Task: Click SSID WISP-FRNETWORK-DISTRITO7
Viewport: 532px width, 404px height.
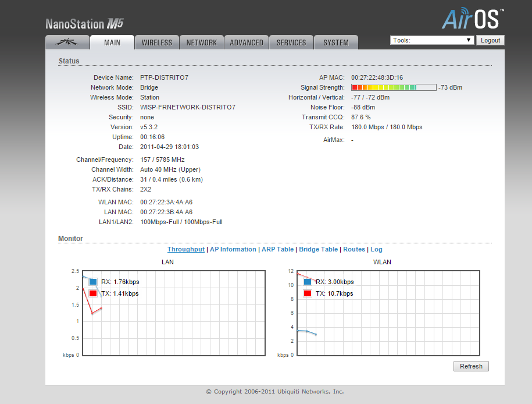Action: [188, 107]
